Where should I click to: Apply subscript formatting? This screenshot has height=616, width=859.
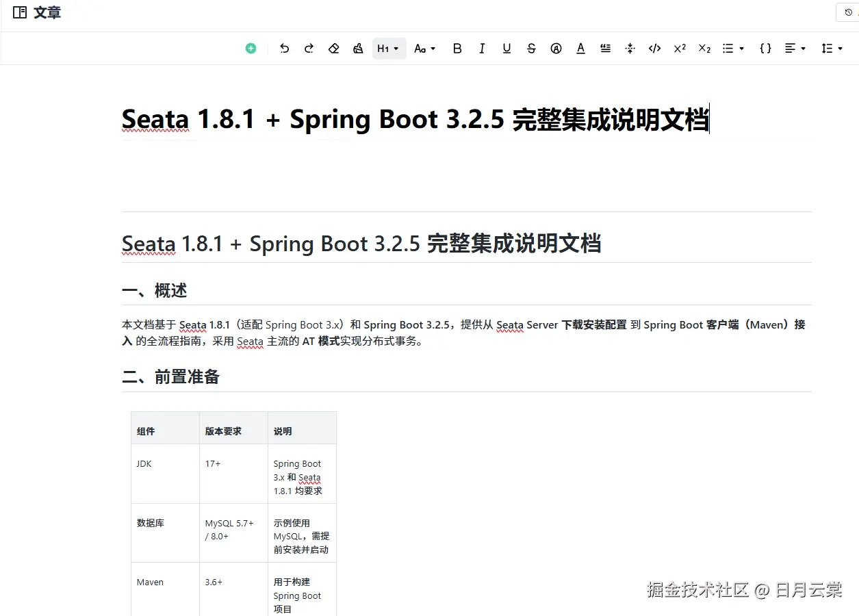pyautogui.click(x=704, y=49)
